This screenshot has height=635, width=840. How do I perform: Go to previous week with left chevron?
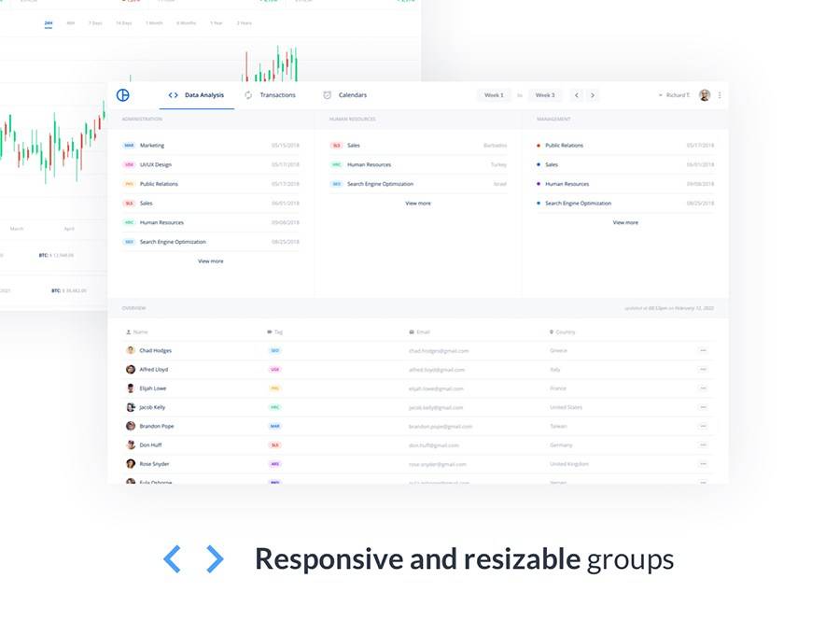pyautogui.click(x=576, y=95)
